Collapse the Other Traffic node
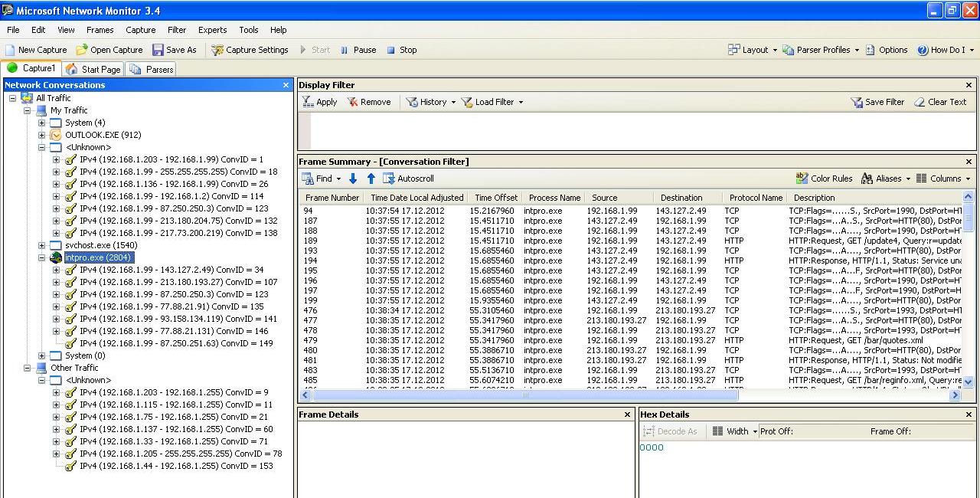 click(27, 368)
